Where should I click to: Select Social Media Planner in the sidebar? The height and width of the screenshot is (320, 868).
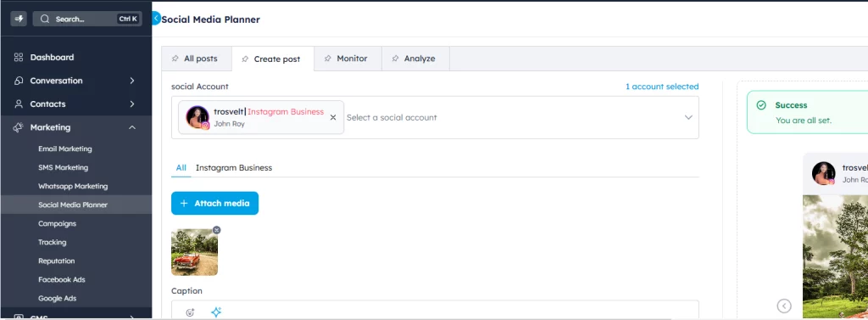tap(73, 205)
